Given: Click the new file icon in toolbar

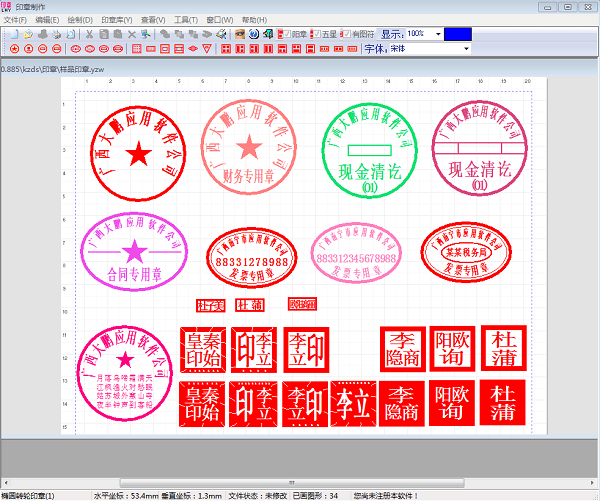Looking at the screenshot, I should point(11,34).
